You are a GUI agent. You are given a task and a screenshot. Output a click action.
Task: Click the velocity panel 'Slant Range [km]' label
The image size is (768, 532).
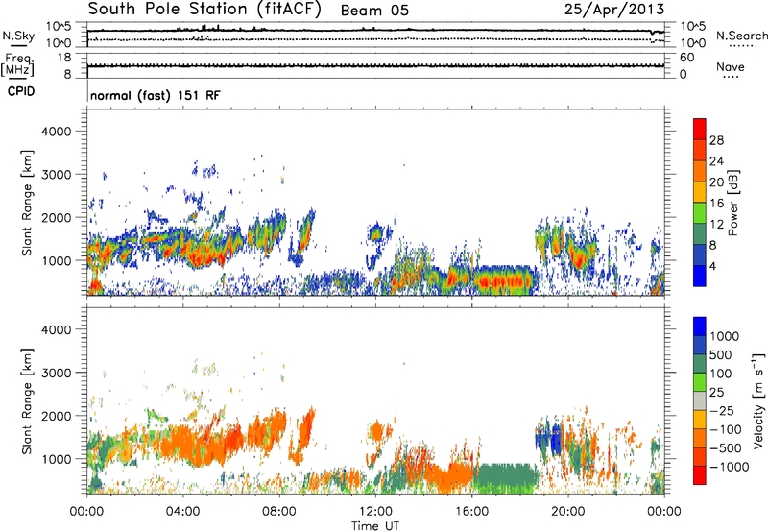click(27, 400)
